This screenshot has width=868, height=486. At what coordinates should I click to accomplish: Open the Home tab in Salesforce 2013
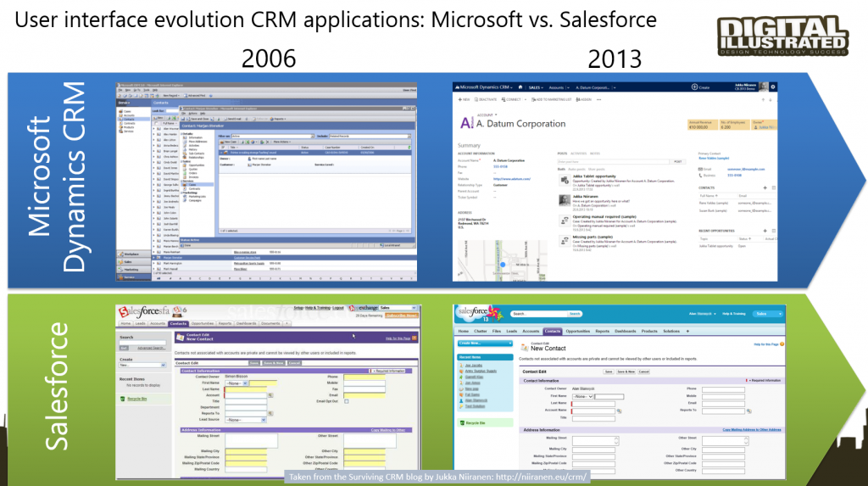pyautogui.click(x=464, y=331)
